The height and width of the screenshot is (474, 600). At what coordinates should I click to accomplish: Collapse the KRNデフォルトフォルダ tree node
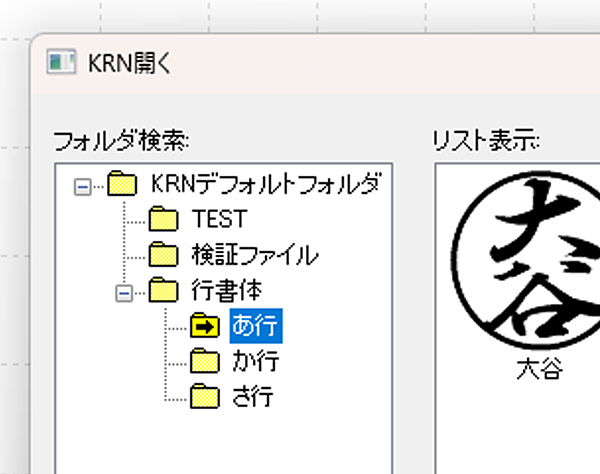pyautogui.click(x=83, y=187)
